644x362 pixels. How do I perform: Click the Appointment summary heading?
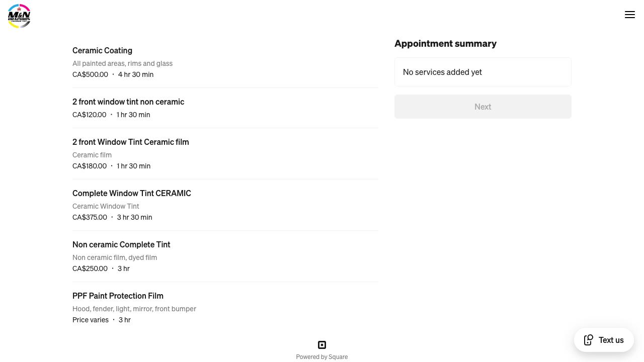(x=445, y=43)
